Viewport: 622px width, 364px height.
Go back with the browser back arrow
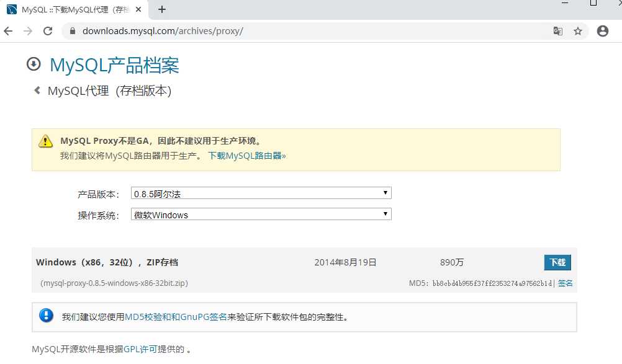(8, 31)
